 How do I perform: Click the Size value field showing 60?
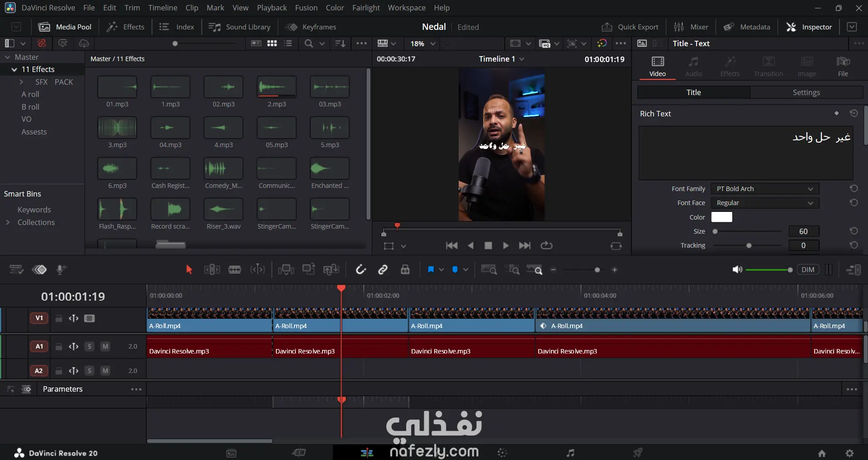[x=803, y=231]
